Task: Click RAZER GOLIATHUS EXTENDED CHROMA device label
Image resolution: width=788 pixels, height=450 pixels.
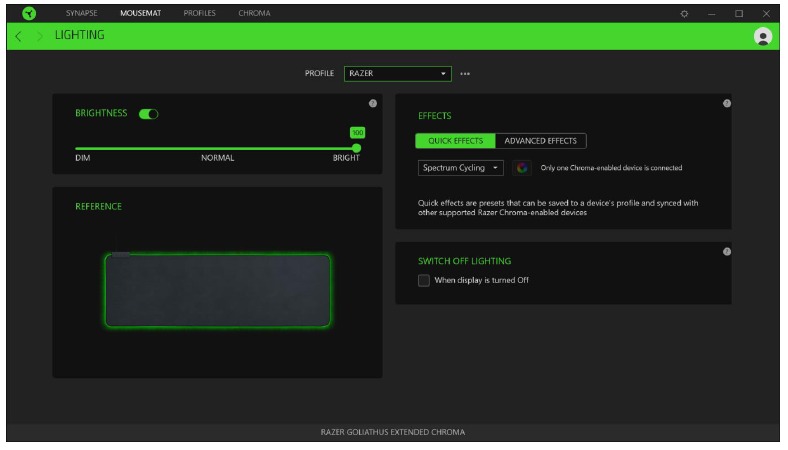Action: pyautogui.click(x=393, y=432)
